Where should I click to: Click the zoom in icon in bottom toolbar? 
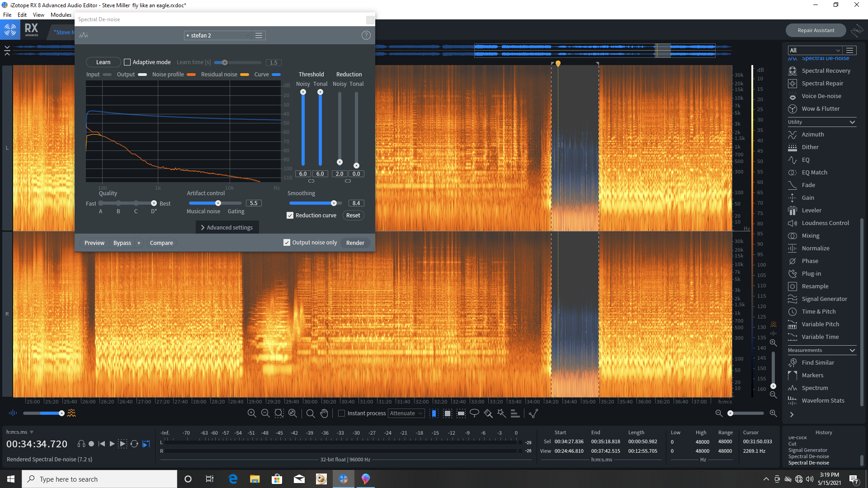pos(252,413)
